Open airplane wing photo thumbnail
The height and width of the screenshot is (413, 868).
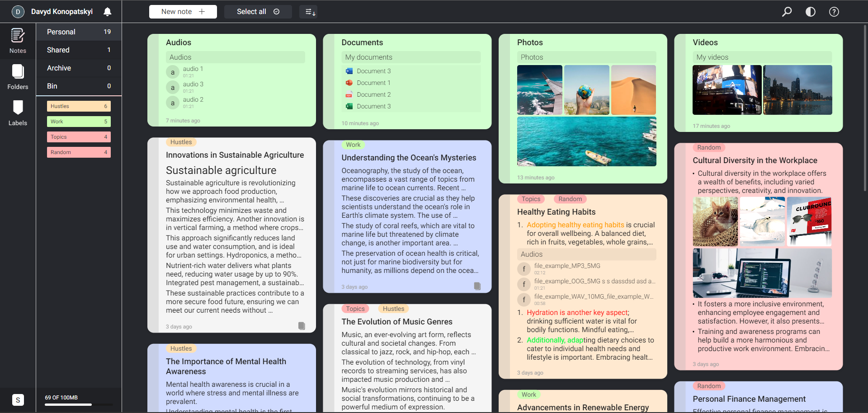(x=540, y=90)
